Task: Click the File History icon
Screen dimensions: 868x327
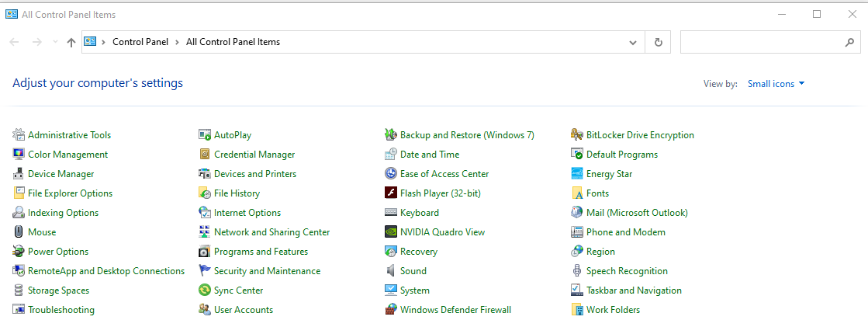Action: coord(205,193)
